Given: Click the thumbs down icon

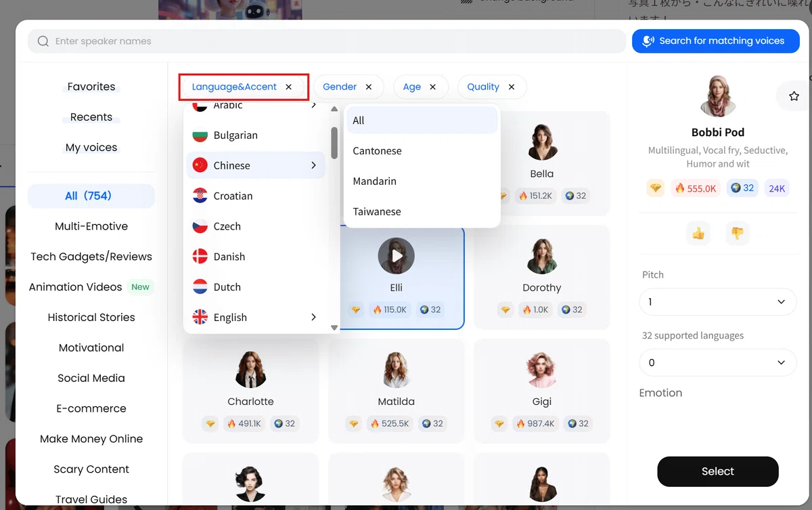Looking at the screenshot, I should tap(737, 234).
